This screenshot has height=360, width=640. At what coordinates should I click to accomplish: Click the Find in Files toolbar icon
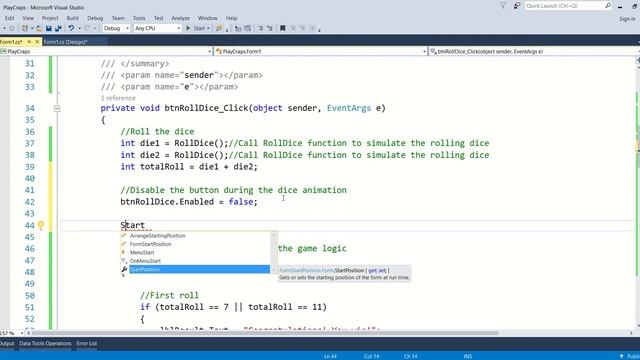coord(219,28)
